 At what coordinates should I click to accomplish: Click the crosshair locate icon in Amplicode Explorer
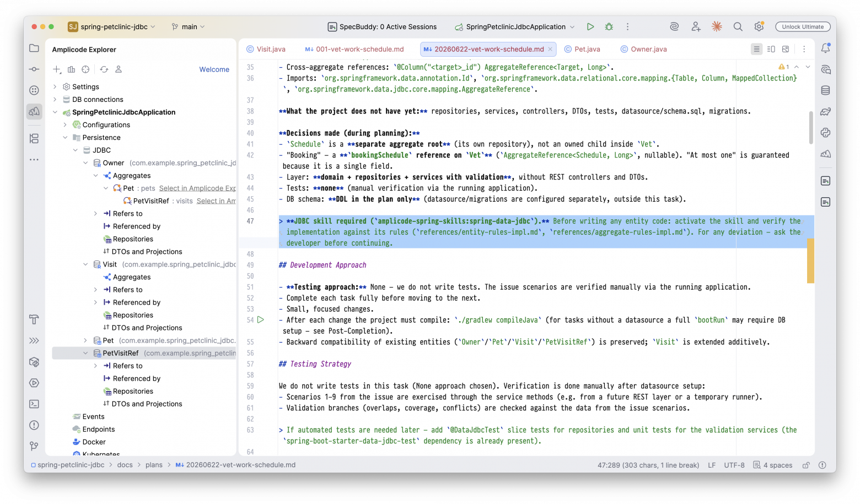click(85, 69)
